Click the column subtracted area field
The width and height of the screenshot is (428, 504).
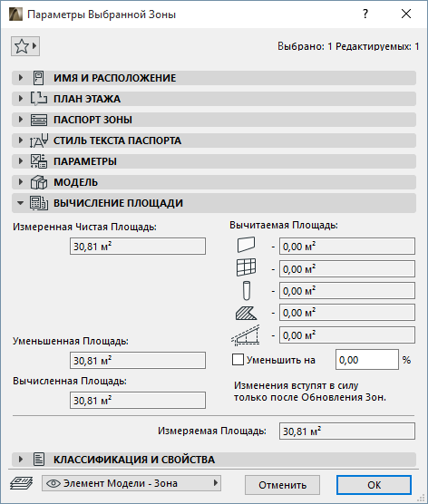pos(347,291)
